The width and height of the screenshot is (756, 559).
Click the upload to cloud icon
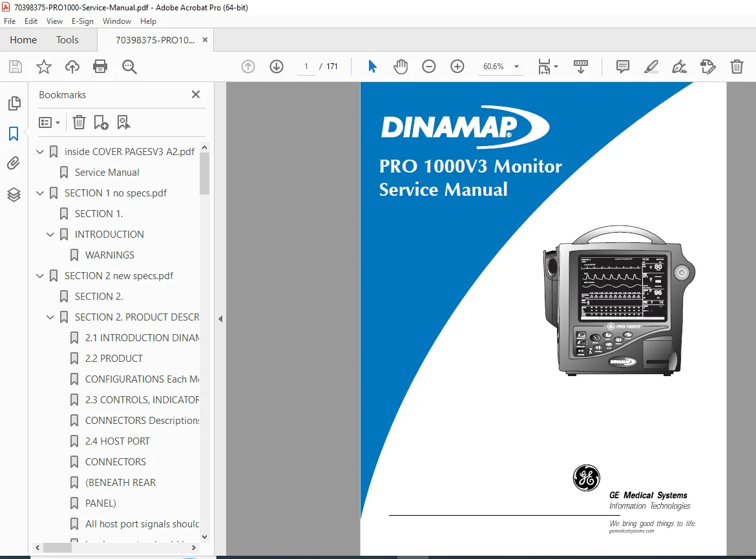click(72, 67)
